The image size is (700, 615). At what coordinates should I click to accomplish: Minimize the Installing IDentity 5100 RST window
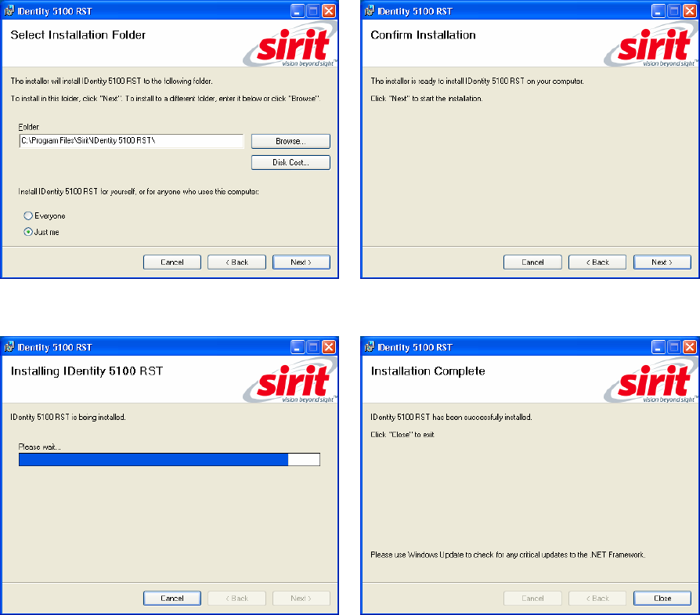[x=298, y=346]
